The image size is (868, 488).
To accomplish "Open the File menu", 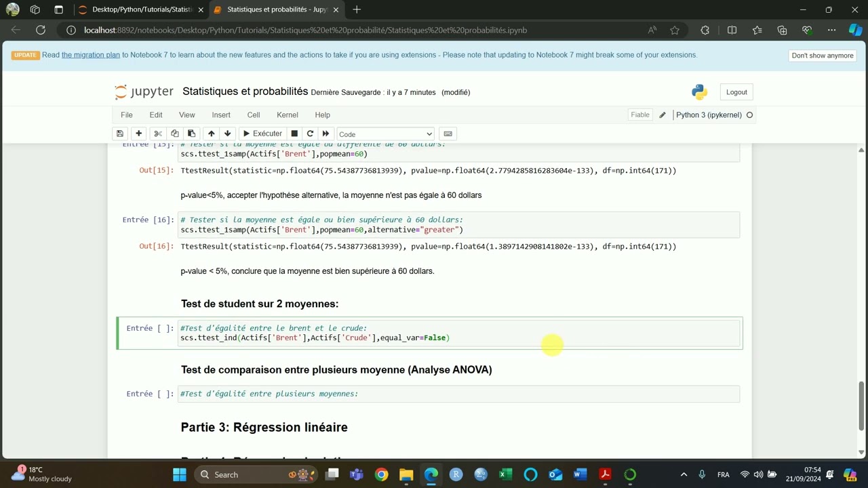I will (x=127, y=115).
